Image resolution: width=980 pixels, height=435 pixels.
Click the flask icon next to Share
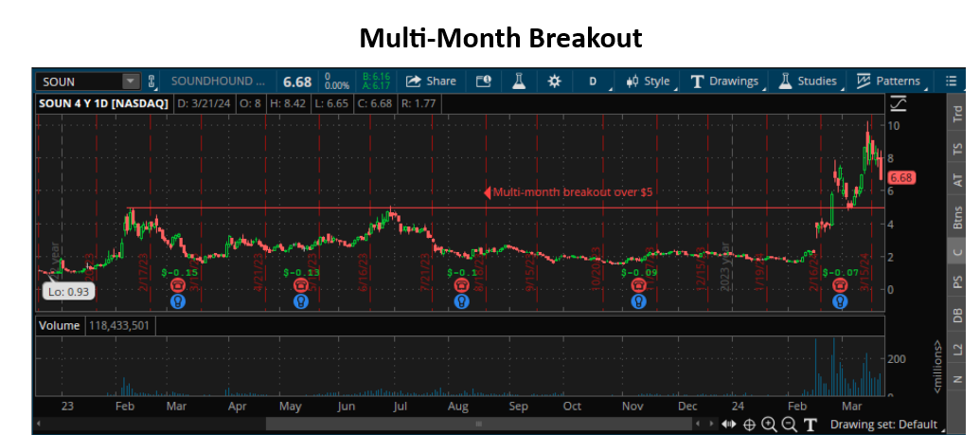[518, 82]
